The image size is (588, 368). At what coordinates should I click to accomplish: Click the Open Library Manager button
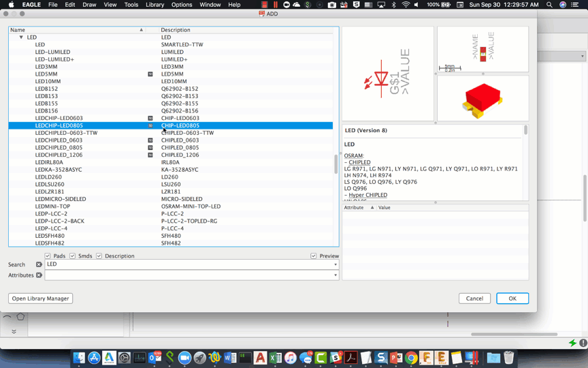pos(40,298)
